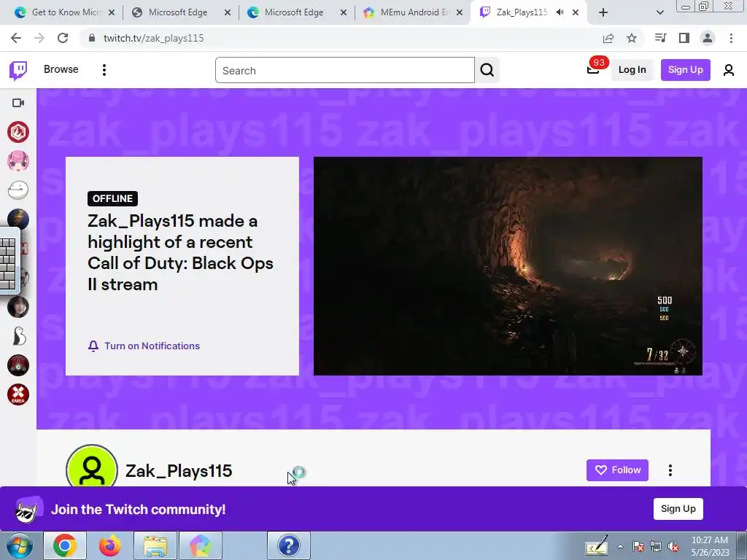The image size is (747, 560).
Task: Open the Browse page
Action: [61, 69]
